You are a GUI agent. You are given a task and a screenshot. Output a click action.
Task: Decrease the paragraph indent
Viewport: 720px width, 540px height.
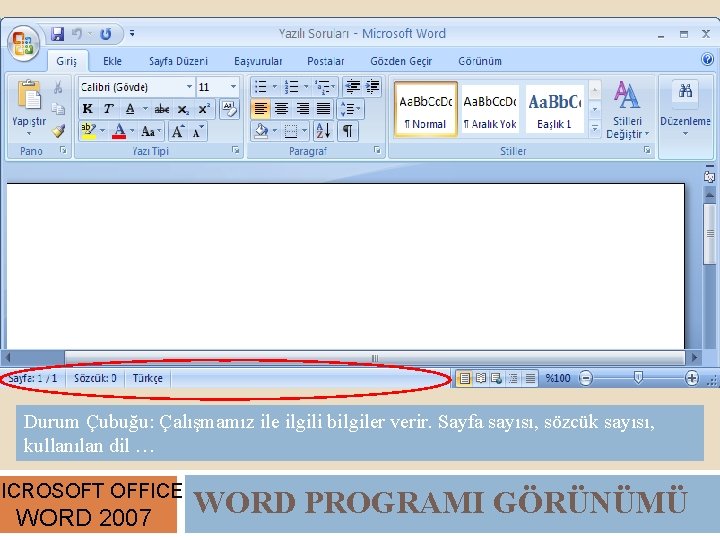click(x=353, y=86)
